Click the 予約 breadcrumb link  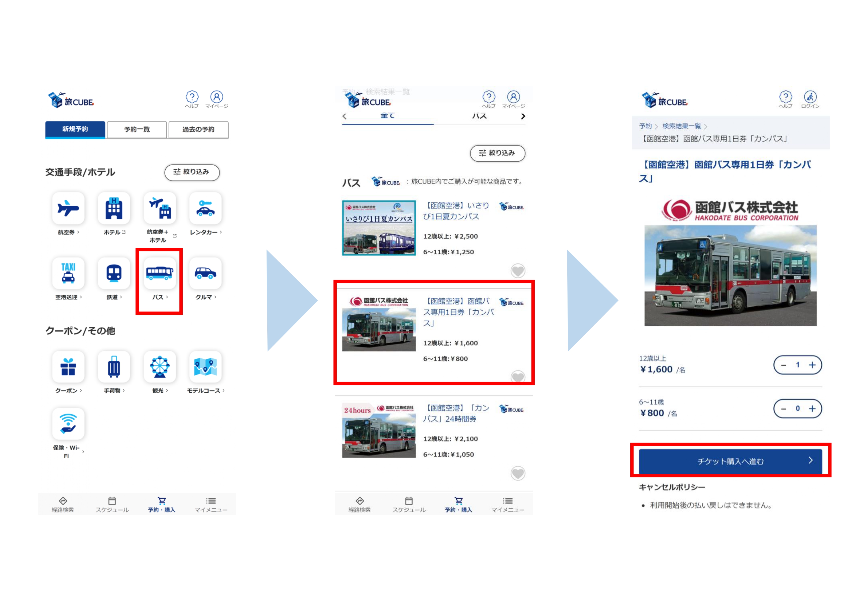click(645, 126)
